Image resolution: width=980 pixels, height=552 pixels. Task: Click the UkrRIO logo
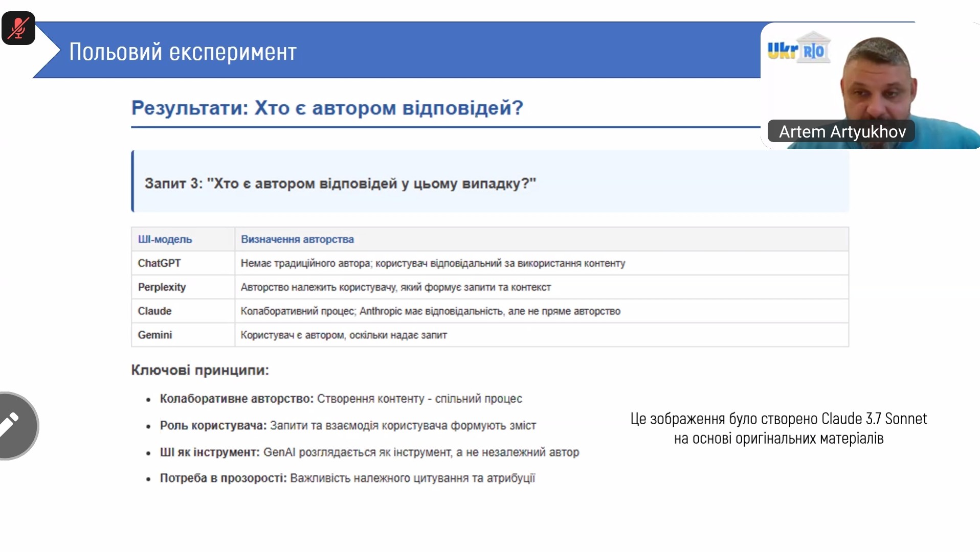click(797, 49)
